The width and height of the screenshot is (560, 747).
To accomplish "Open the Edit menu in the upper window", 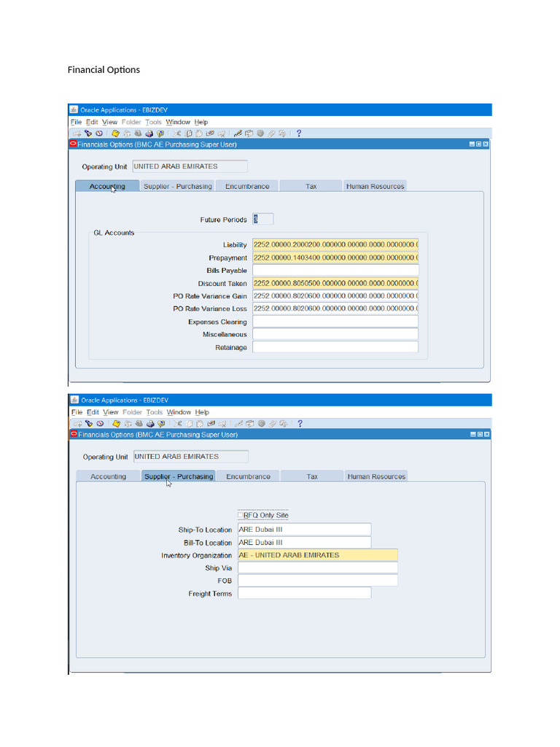I will click(x=92, y=122).
